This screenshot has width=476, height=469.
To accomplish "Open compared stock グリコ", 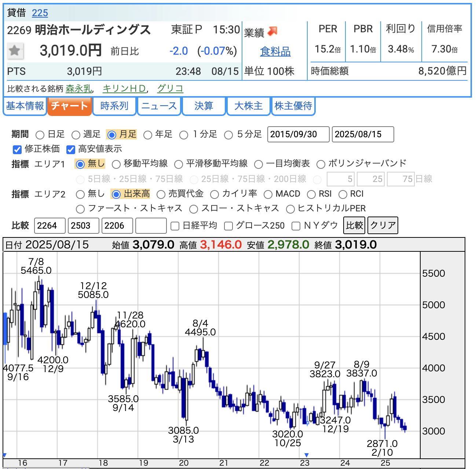I will coord(170,88).
